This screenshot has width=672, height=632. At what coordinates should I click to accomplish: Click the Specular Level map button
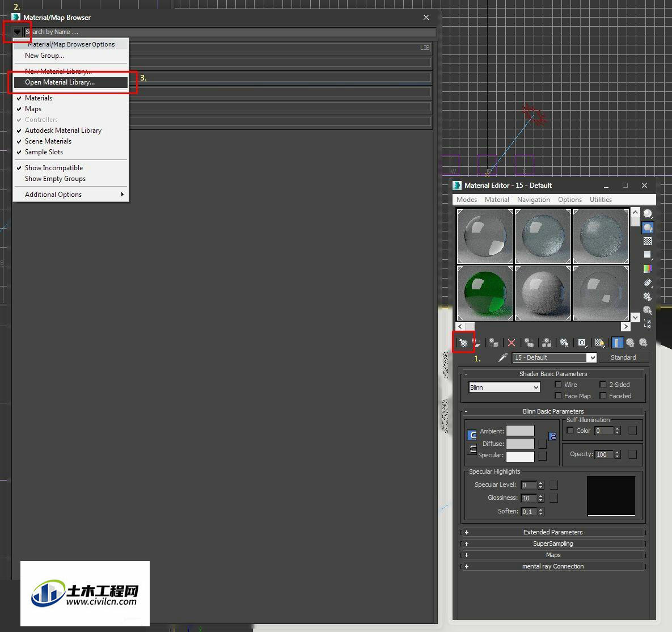pos(553,485)
